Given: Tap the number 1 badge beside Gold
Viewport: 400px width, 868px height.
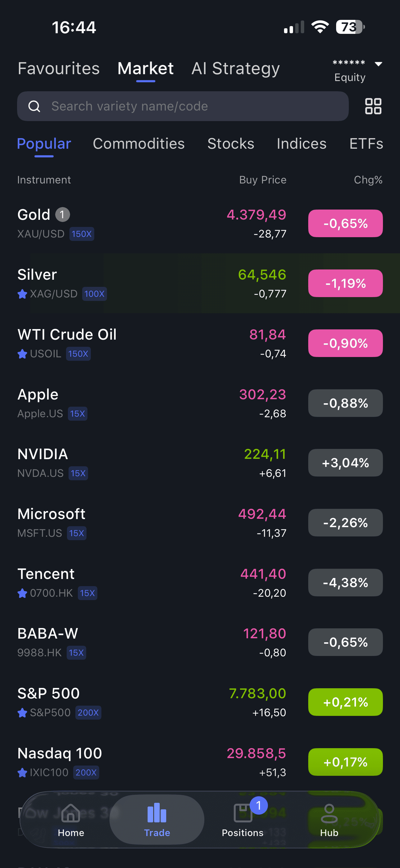Looking at the screenshot, I should (x=62, y=215).
